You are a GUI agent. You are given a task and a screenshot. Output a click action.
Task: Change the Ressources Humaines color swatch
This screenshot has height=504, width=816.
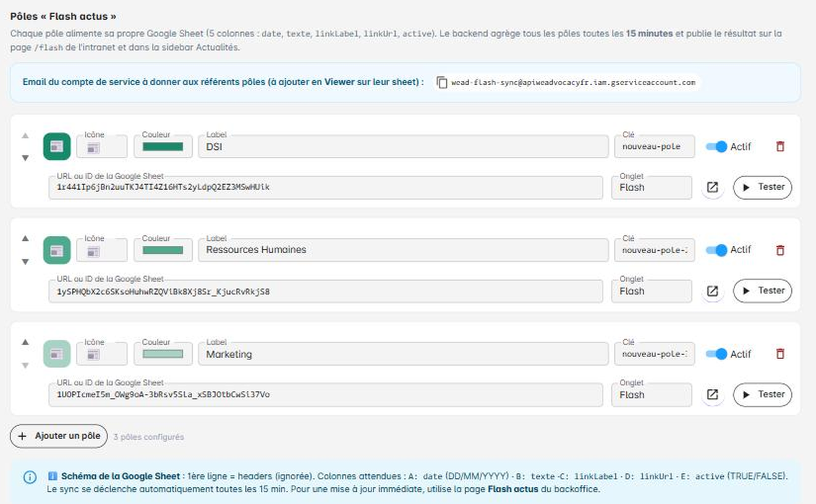point(163,251)
